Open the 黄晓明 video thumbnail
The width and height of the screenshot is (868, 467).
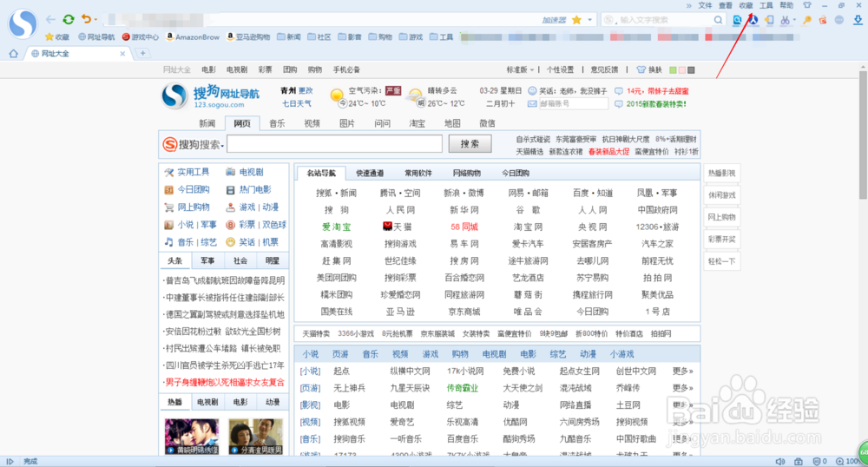coord(192,437)
